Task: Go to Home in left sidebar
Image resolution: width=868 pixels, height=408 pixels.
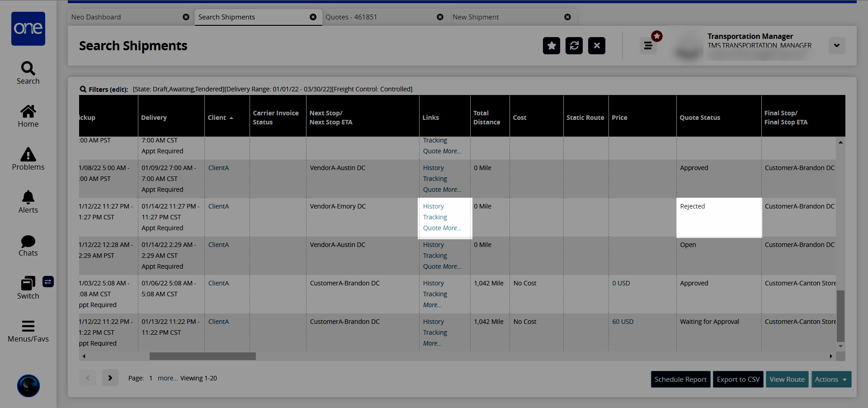Action: click(x=28, y=112)
